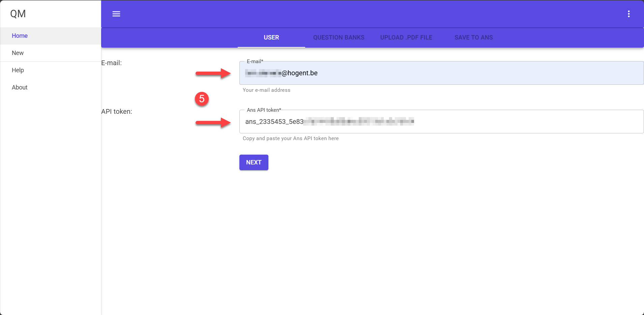This screenshot has height=315, width=644.
Task: Go to the SAVE TO ANS tab
Action: (473, 37)
